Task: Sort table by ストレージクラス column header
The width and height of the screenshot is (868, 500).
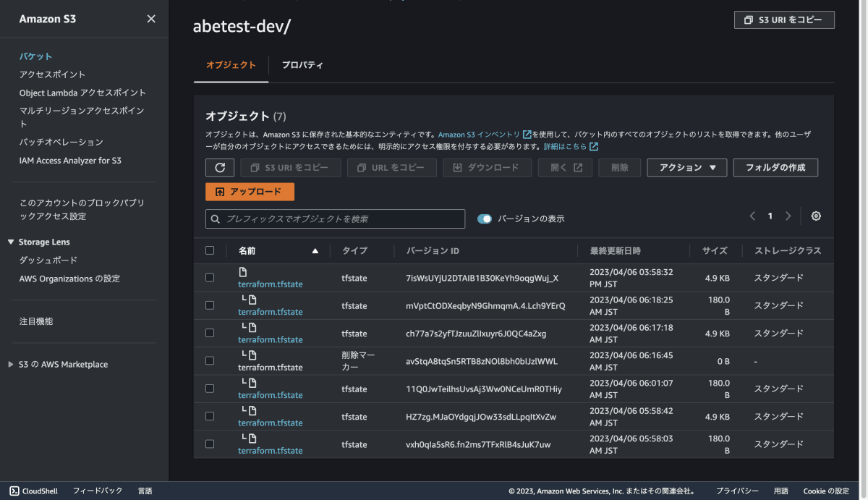Action: 788,251
